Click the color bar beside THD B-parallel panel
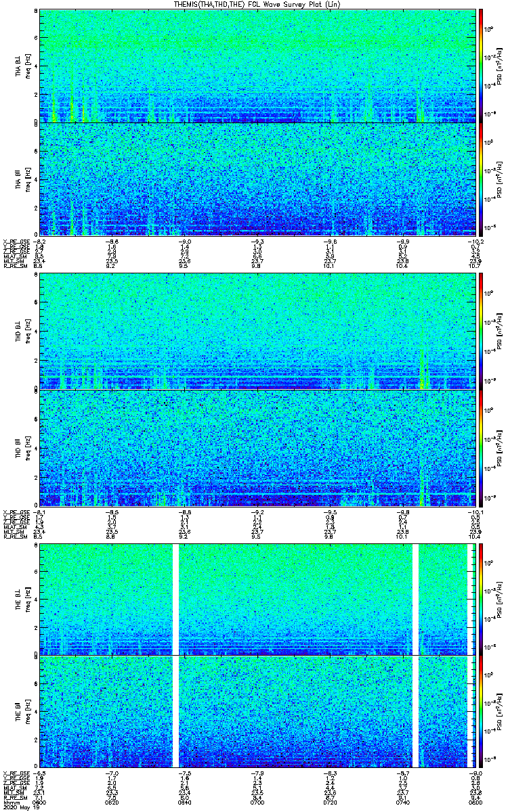 pos(481,447)
